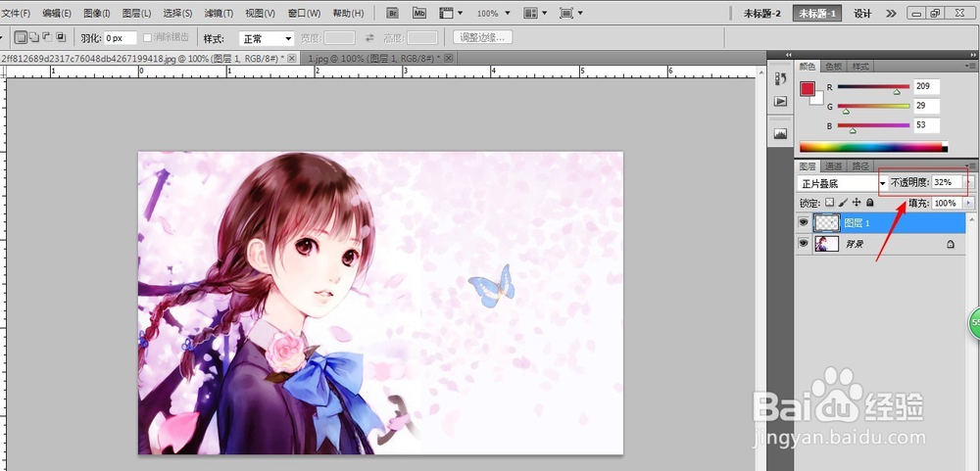Viewport: 980px width, 471px height.
Task: Click the Lock image pixels brush icon
Action: tap(843, 203)
